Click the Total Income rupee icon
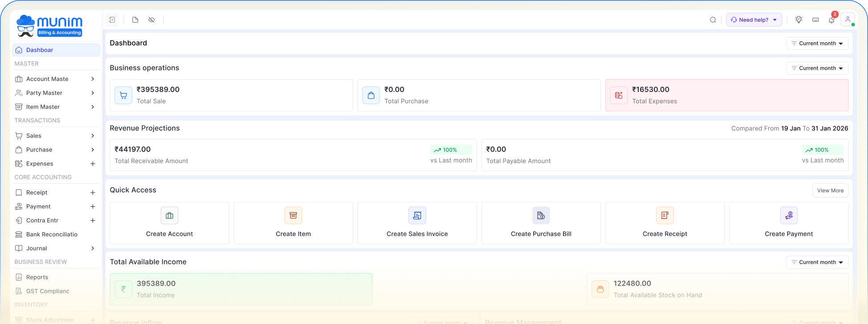Screen dimensions: 868x324 click(123, 289)
